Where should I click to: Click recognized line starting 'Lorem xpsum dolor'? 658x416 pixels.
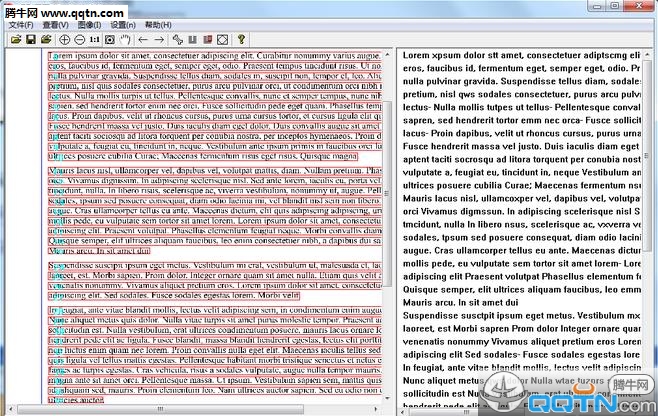click(521, 55)
